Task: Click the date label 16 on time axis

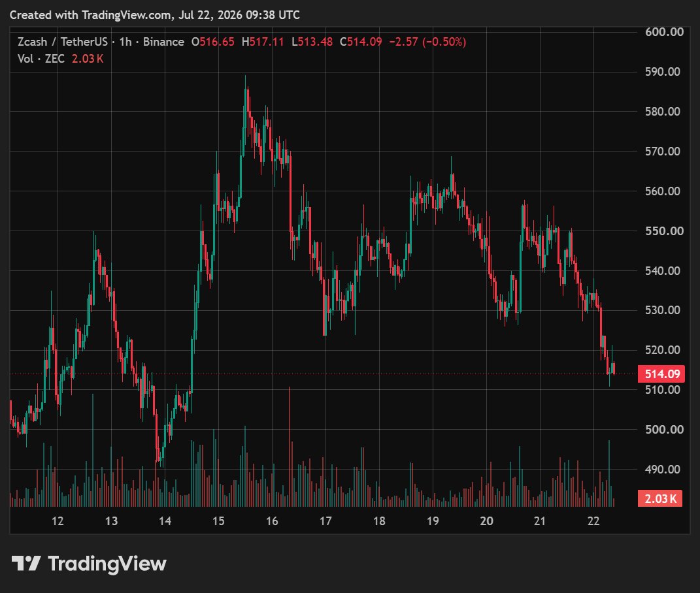Action: click(x=272, y=521)
